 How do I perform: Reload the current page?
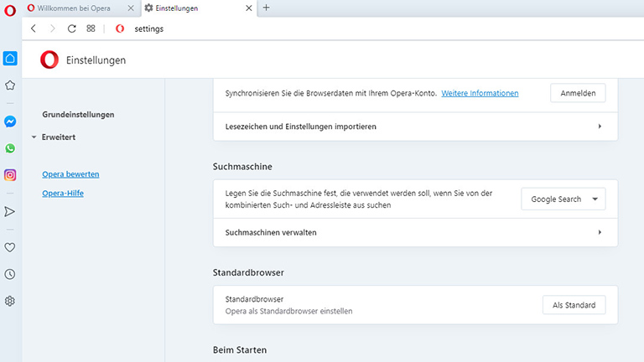click(x=71, y=28)
